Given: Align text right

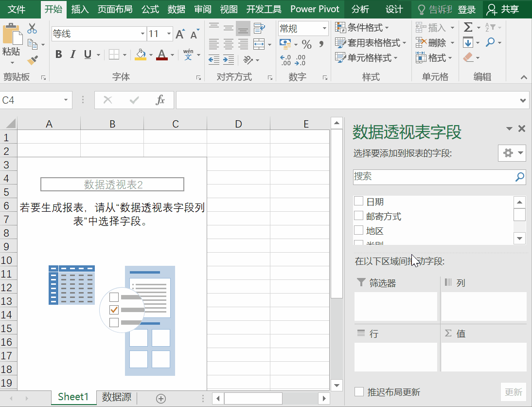Looking at the screenshot, I should click(x=243, y=44).
